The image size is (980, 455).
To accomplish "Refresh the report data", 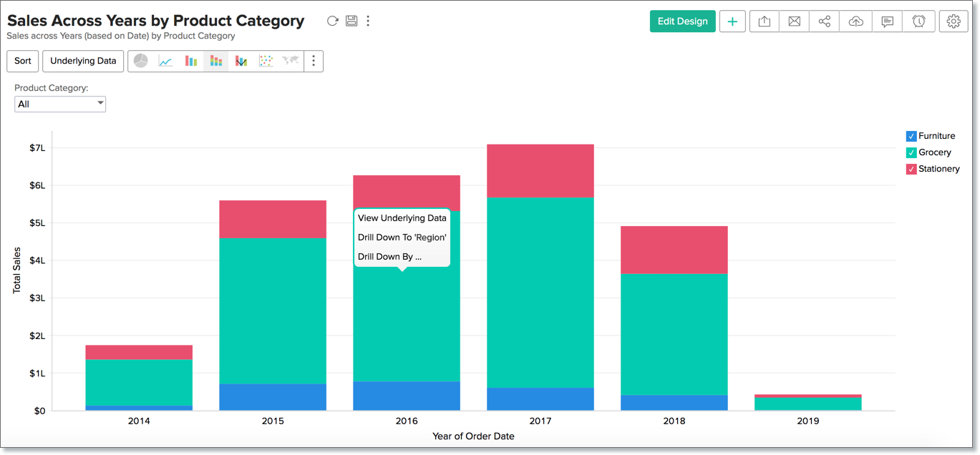I will coord(332,21).
